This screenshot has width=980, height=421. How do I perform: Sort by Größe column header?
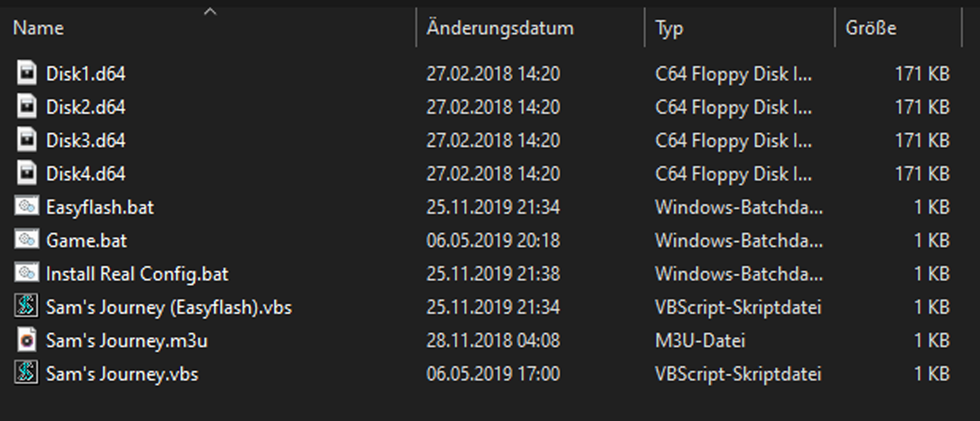(871, 28)
